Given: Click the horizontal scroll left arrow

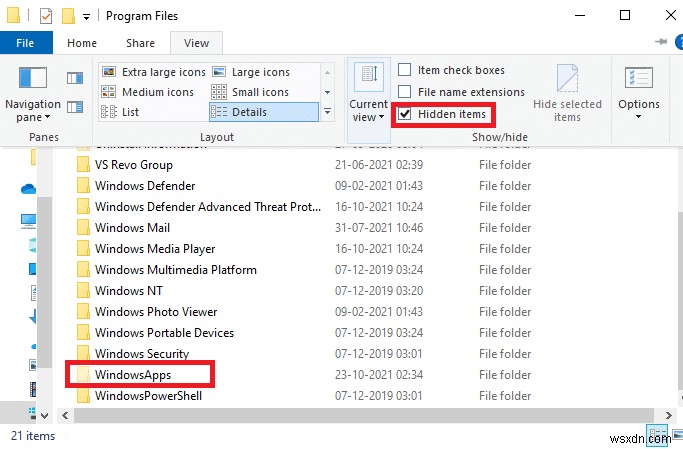Looking at the screenshot, I should (x=65, y=415).
